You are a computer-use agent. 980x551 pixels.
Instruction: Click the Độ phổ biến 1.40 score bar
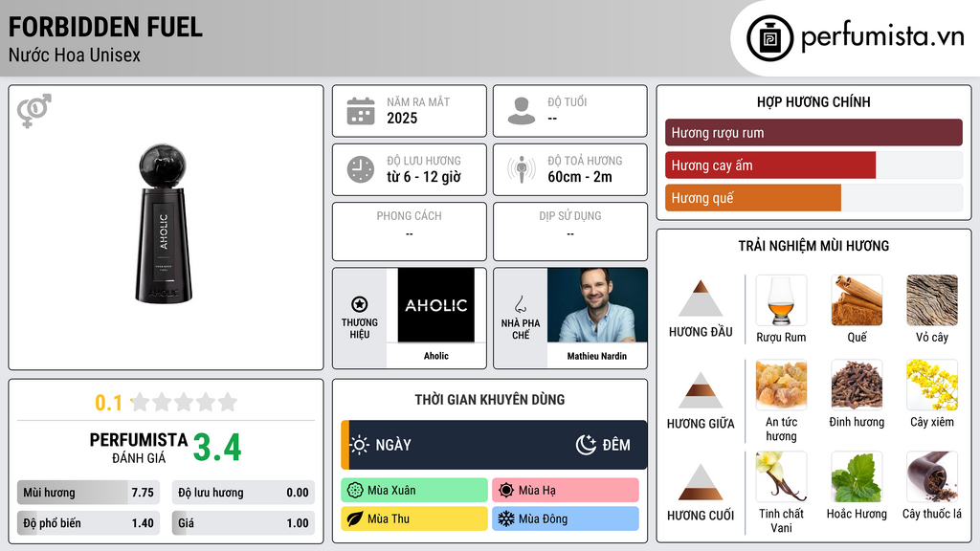[89, 523]
